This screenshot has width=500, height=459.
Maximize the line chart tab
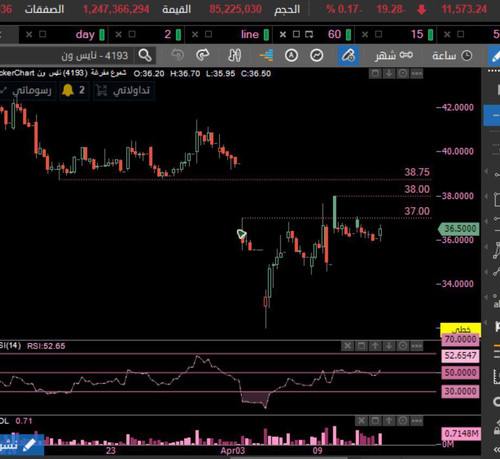point(208,34)
